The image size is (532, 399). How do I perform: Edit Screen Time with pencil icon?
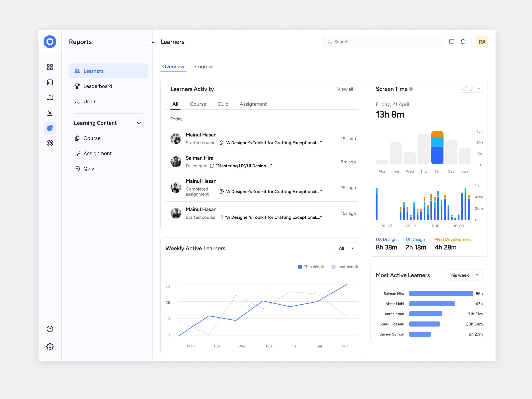point(472,89)
